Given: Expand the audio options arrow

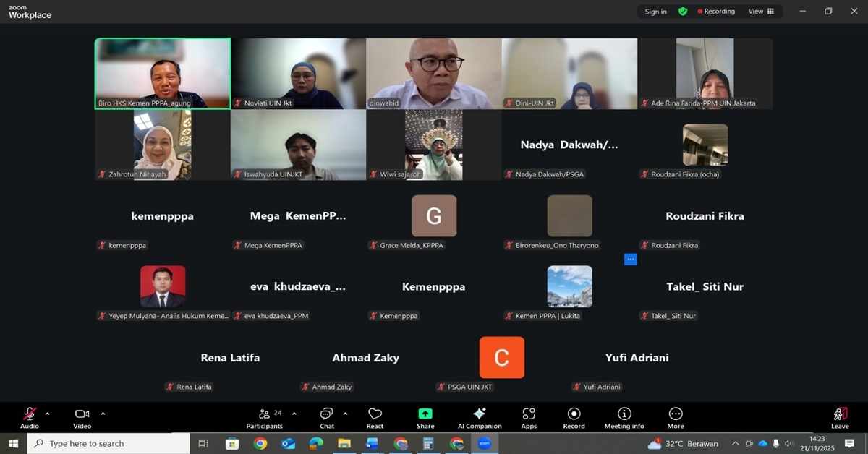Looking at the screenshot, I should coord(48,414).
